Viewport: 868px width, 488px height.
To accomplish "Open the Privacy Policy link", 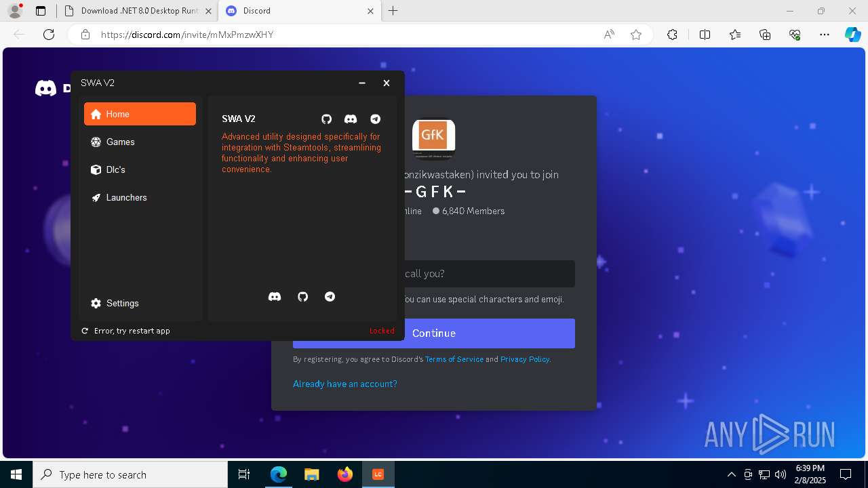I will [525, 359].
